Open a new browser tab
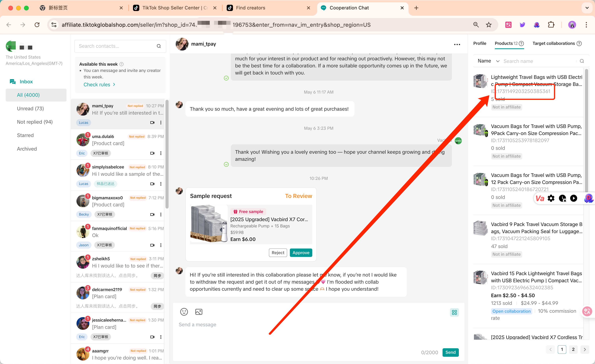The height and width of the screenshot is (364, 595). point(416,8)
